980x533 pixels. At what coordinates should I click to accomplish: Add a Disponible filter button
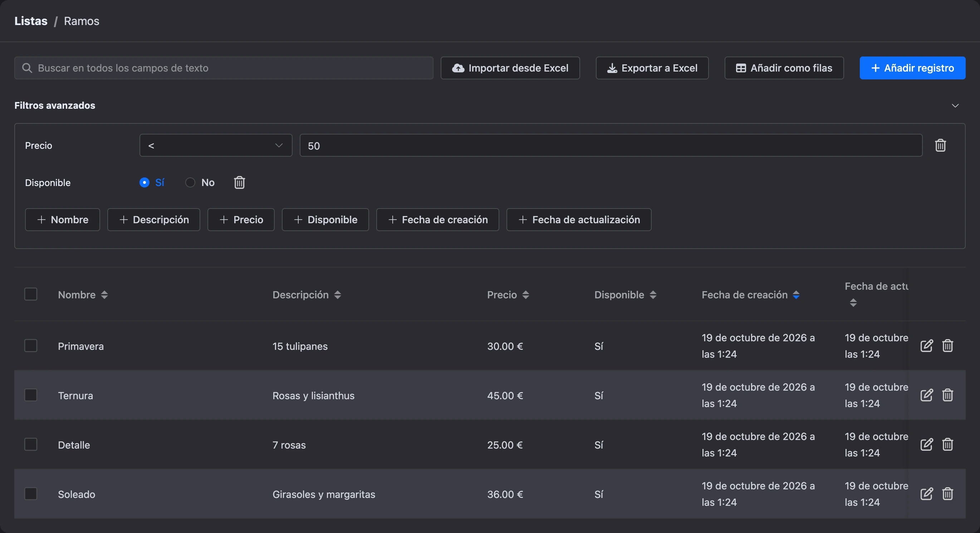(x=325, y=220)
